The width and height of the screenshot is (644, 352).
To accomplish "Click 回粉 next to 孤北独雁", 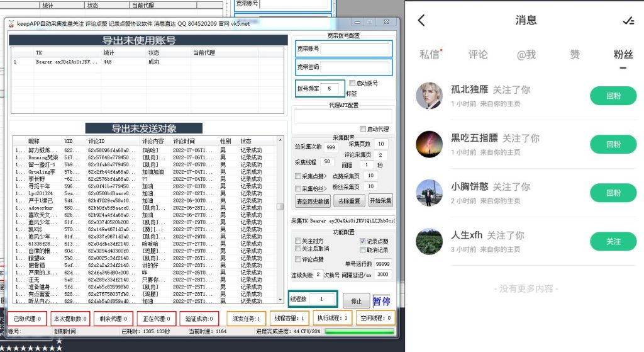I will (613, 96).
